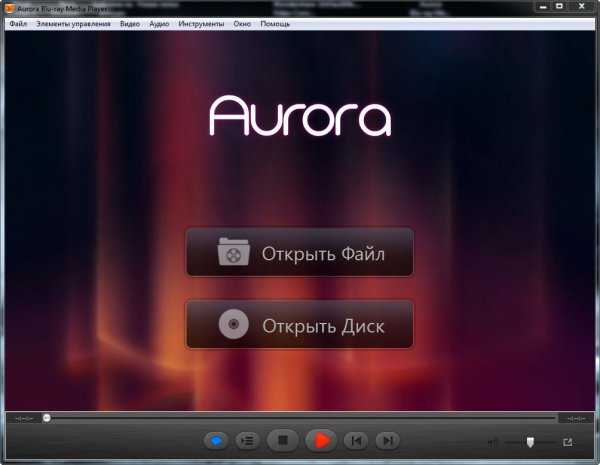Skip to the next track
The image size is (600, 465).
(x=388, y=441)
